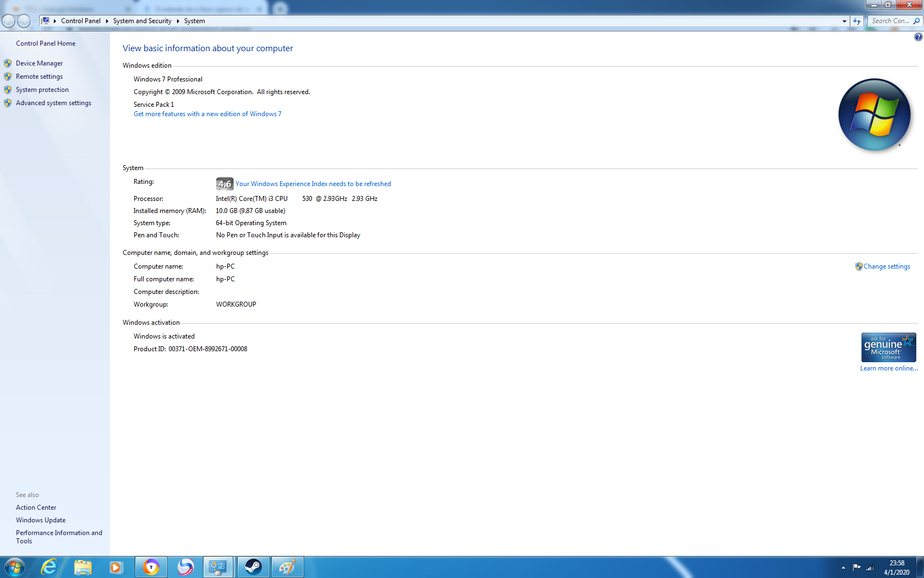Launch Internet Explorer from the taskbar

(49, 567)
